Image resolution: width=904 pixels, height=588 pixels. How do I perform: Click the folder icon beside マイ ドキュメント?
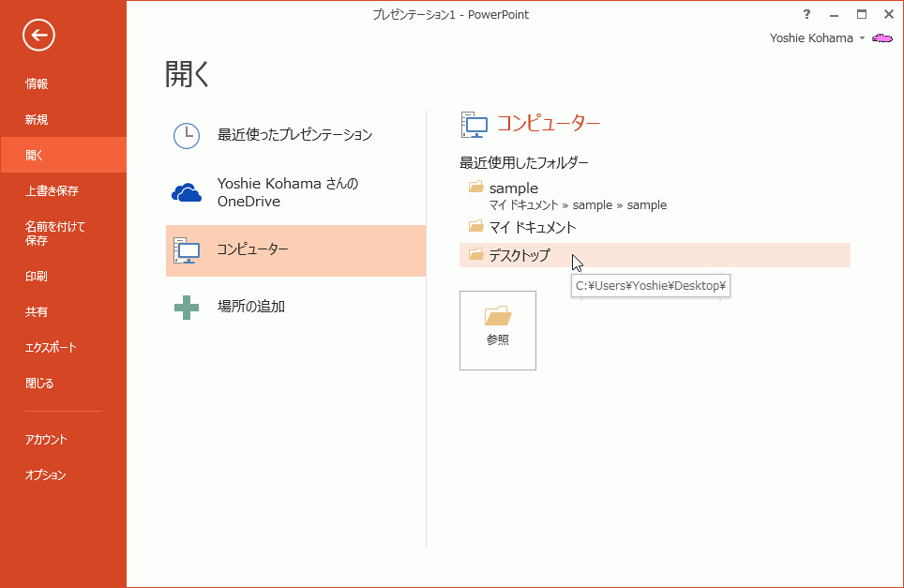[x=475, y=225]
